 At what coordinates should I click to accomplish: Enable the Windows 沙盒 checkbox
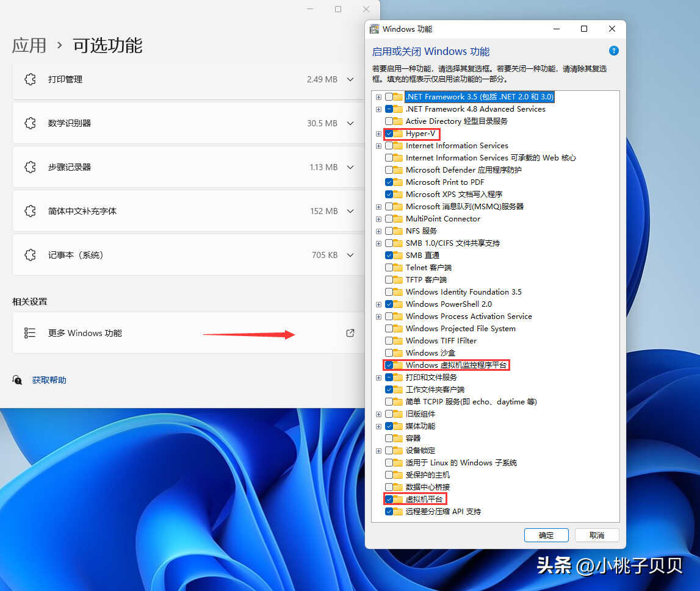tap(389, 353)
